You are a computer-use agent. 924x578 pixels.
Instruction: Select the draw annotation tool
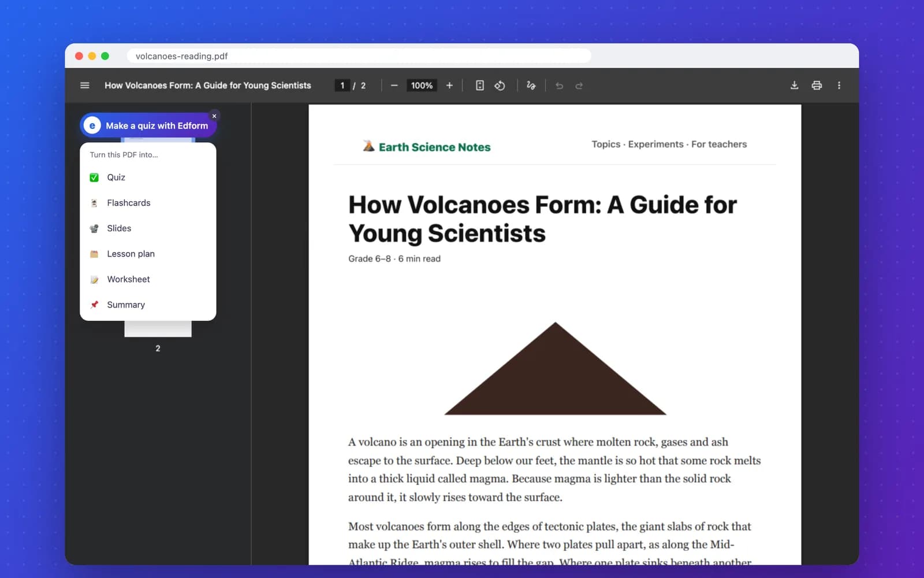[531, 86]
